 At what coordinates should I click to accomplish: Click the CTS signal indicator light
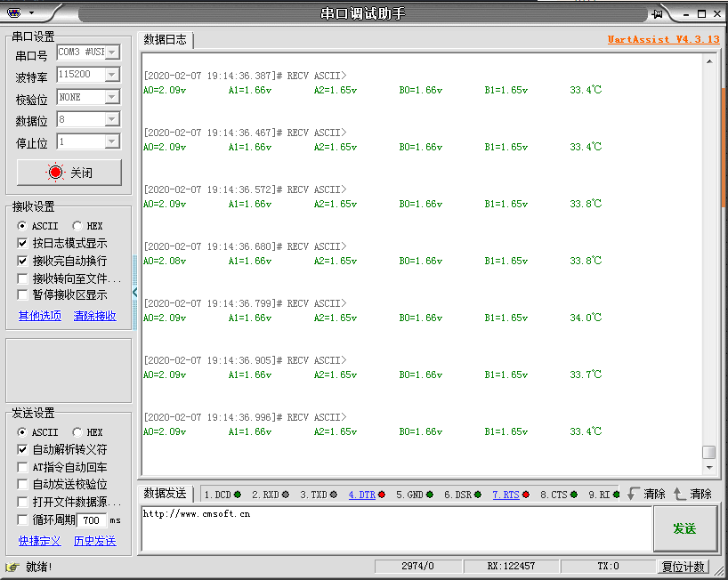coord(574,495)
